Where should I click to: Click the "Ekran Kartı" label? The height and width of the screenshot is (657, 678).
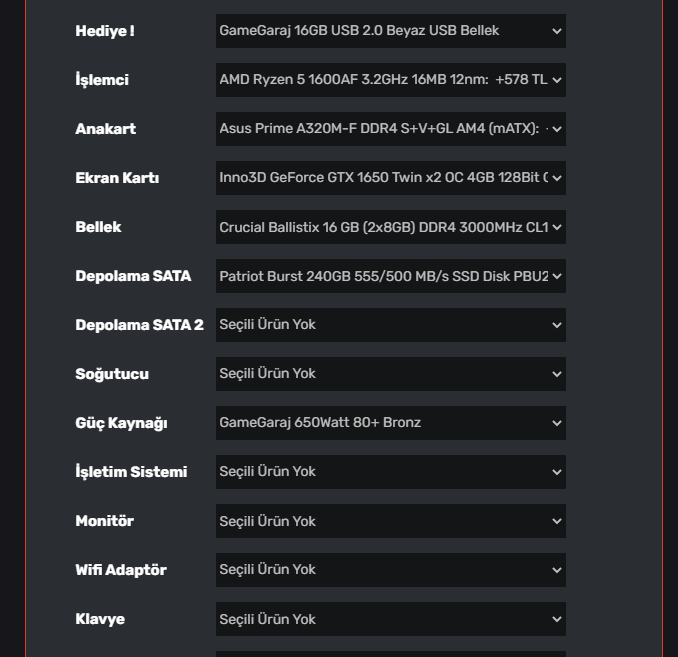coord(117,178)
